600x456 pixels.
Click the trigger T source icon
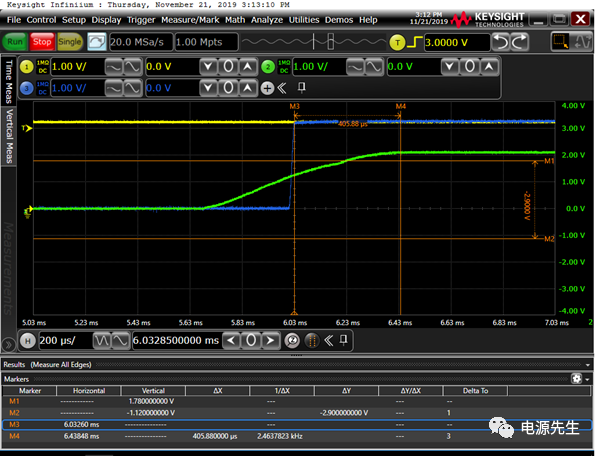click(x=398, y=42)
